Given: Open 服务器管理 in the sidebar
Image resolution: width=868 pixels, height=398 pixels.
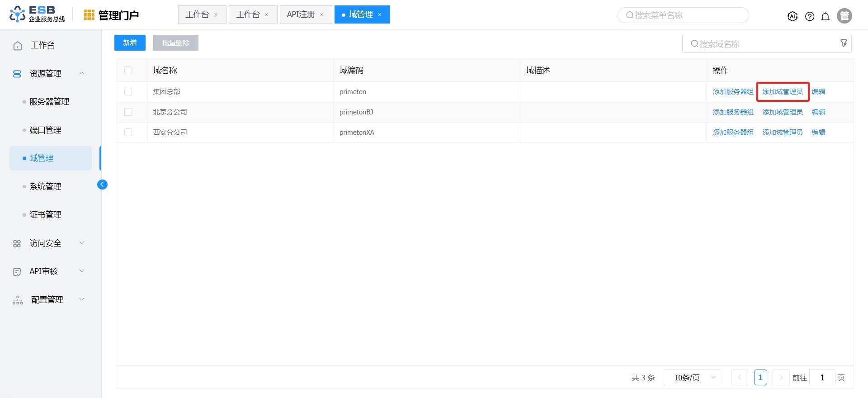Looking at the screenshot, I should (x=49, y=102).
